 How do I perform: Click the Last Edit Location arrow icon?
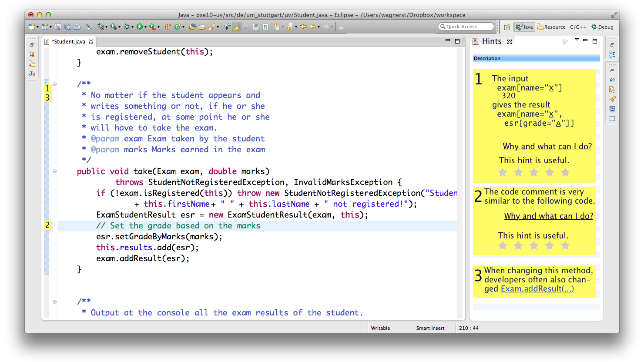(303, 27)
